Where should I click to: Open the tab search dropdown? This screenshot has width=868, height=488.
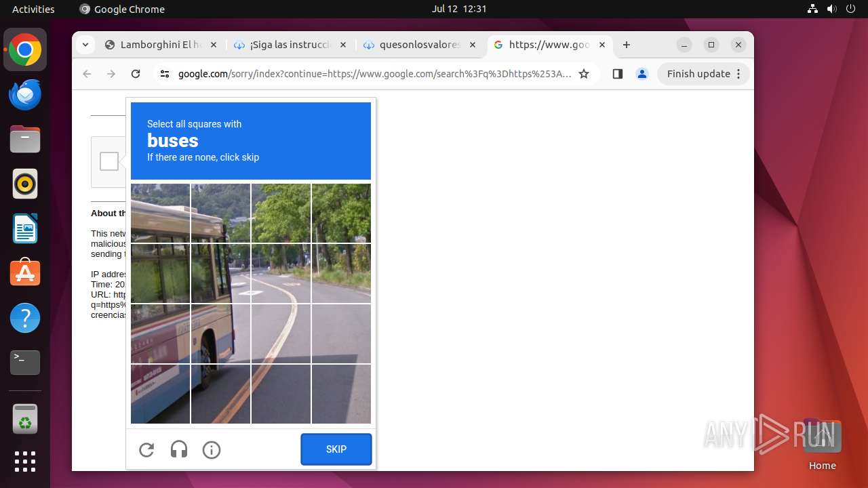tap(85, 45)
